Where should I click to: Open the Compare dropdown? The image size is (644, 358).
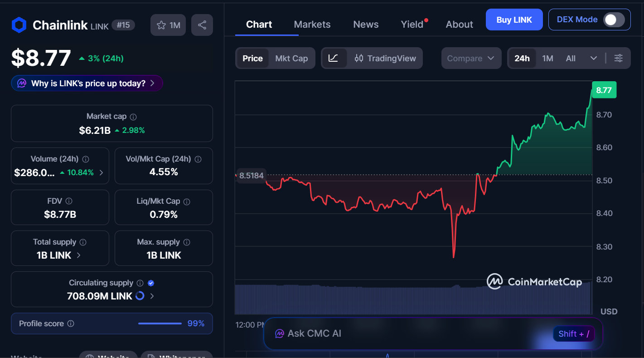[471, 58]
